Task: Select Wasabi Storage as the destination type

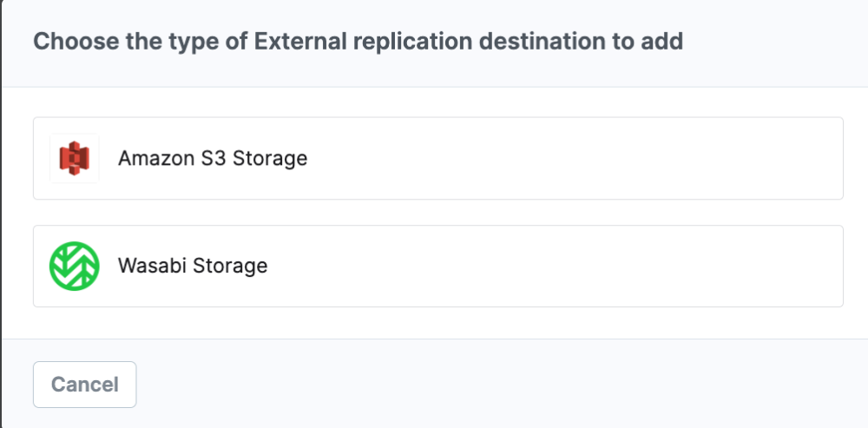Action: 437,266
